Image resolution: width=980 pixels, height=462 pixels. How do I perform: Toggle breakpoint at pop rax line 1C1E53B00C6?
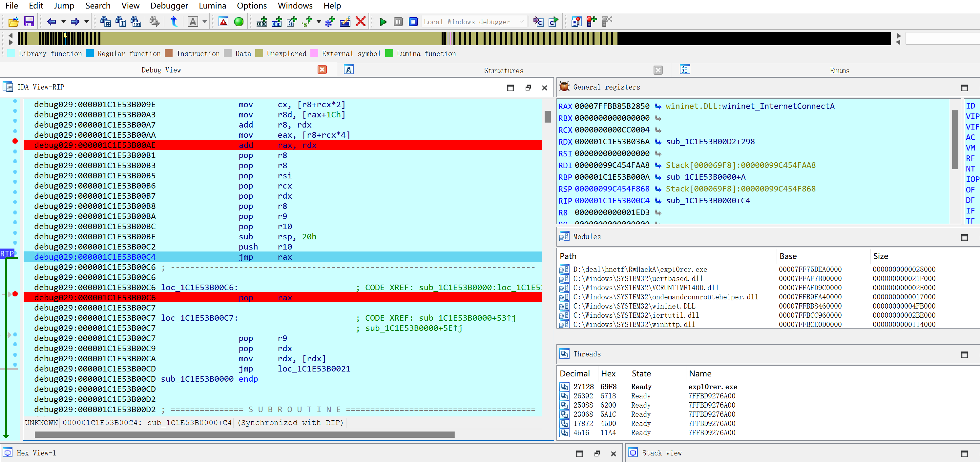(x=15, y=293)
